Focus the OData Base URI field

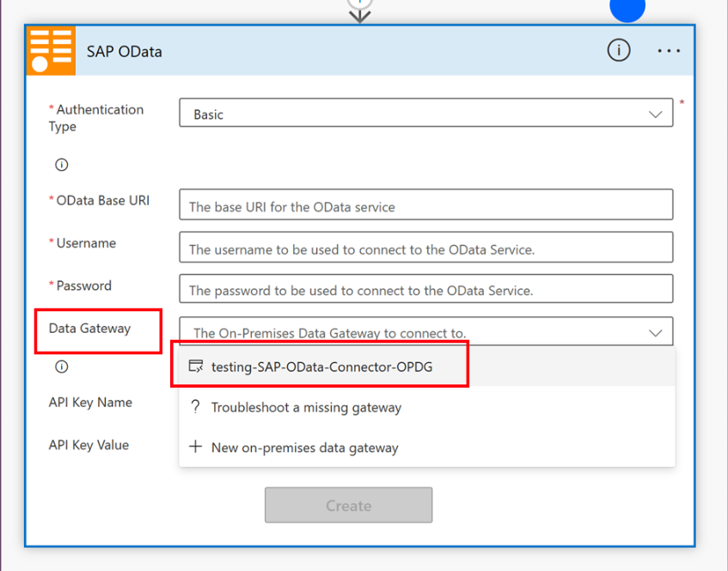(425, 206)
